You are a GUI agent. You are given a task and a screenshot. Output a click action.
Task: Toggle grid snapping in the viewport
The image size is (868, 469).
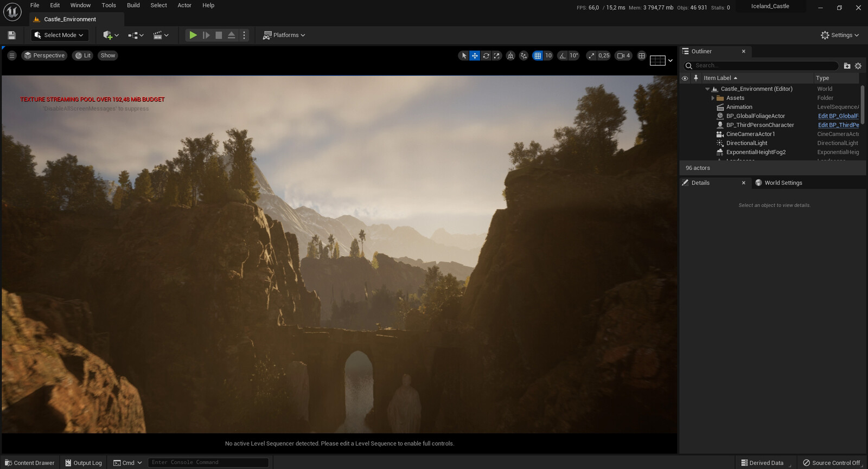coord(538,55)
